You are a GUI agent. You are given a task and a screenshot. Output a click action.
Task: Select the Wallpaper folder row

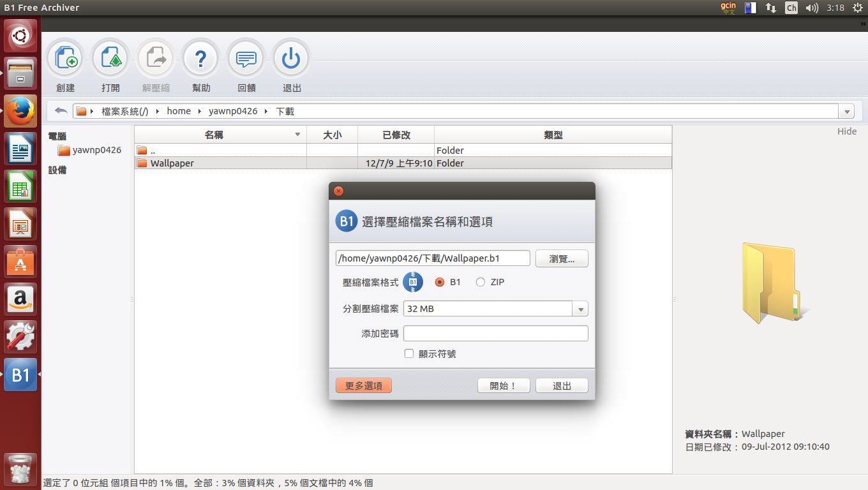pos(403,163)
